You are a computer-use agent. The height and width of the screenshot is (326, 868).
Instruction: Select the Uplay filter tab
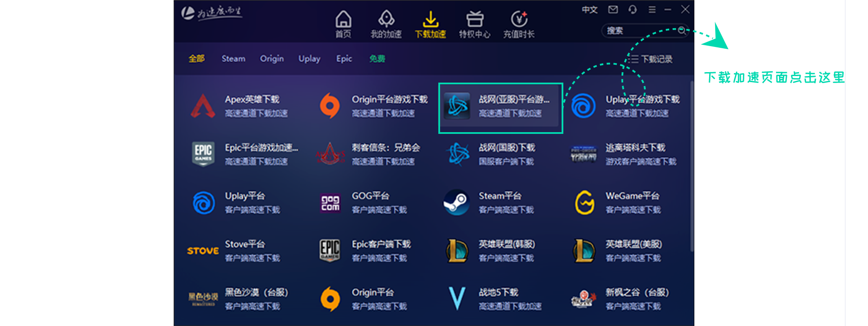pos(309,58)
